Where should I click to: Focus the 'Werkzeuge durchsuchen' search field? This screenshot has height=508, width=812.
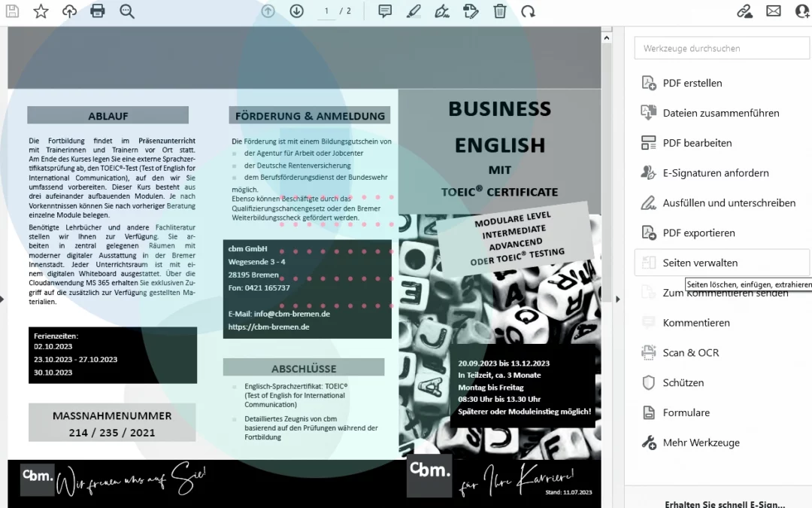pos(722,48)
